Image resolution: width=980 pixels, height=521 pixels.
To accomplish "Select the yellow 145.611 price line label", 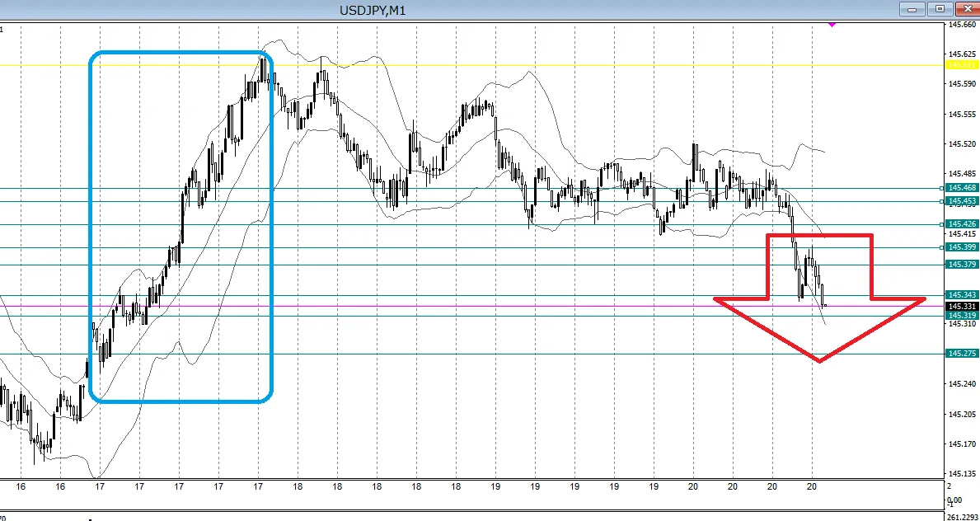I will pyautogui.click(x=962, y=65).
